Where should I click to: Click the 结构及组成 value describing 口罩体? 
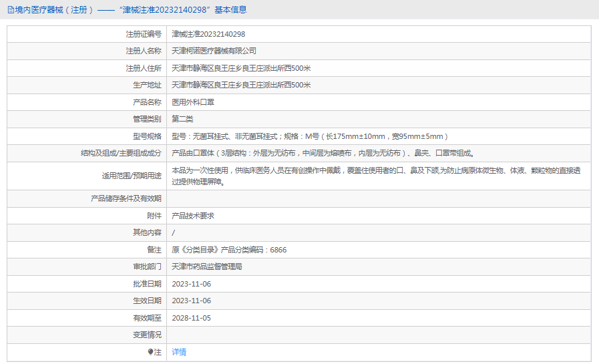point(323,153)
